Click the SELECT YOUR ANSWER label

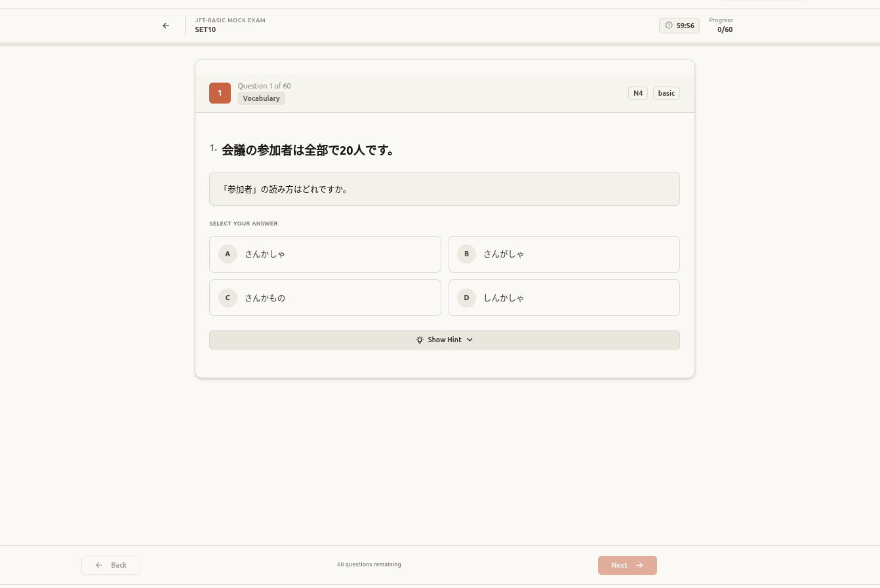tap(243, 224)
